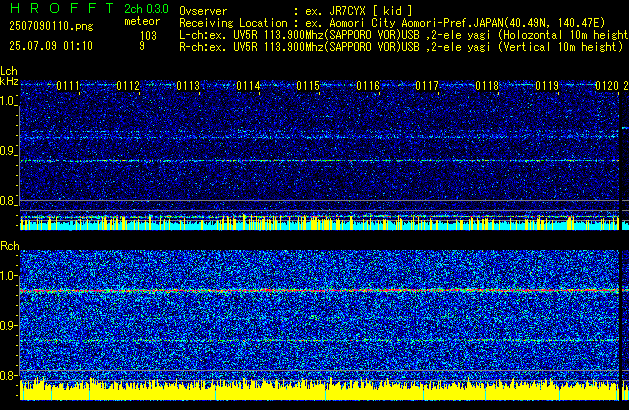
Task: Click the Lch 0.8 kHz axis label
Action: (x=8, y=201)
